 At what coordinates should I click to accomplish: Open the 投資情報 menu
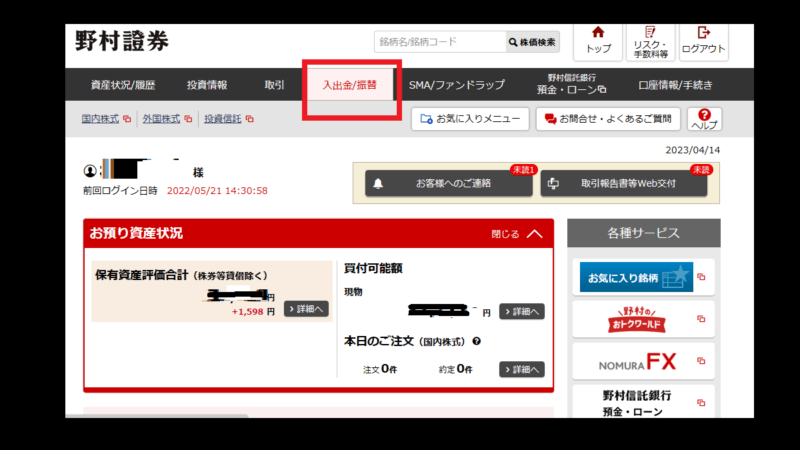(x=207, y=85)
